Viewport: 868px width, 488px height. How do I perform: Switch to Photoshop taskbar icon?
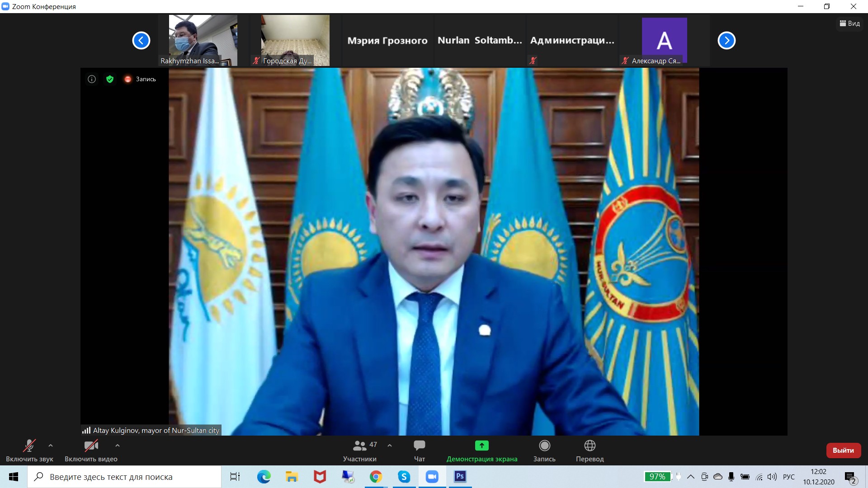460,477
